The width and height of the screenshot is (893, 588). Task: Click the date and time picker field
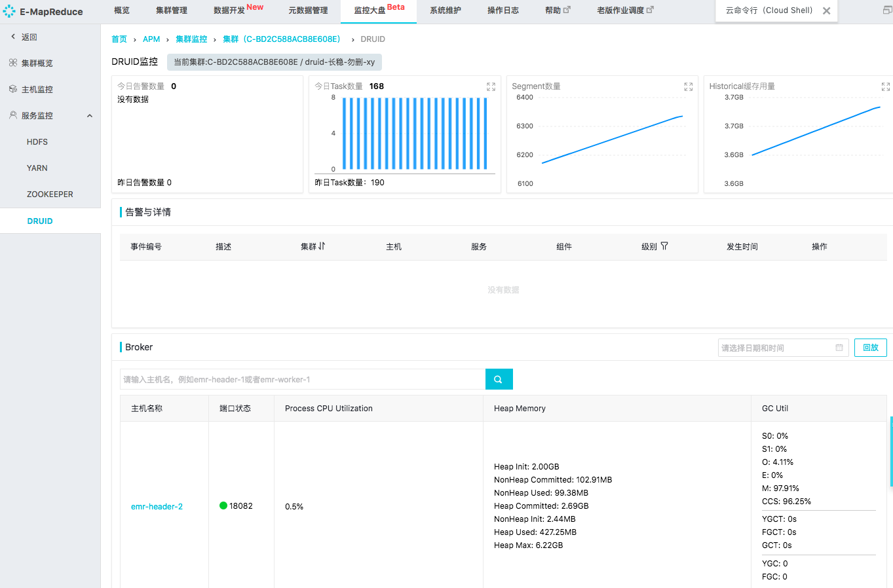point(784,348)
